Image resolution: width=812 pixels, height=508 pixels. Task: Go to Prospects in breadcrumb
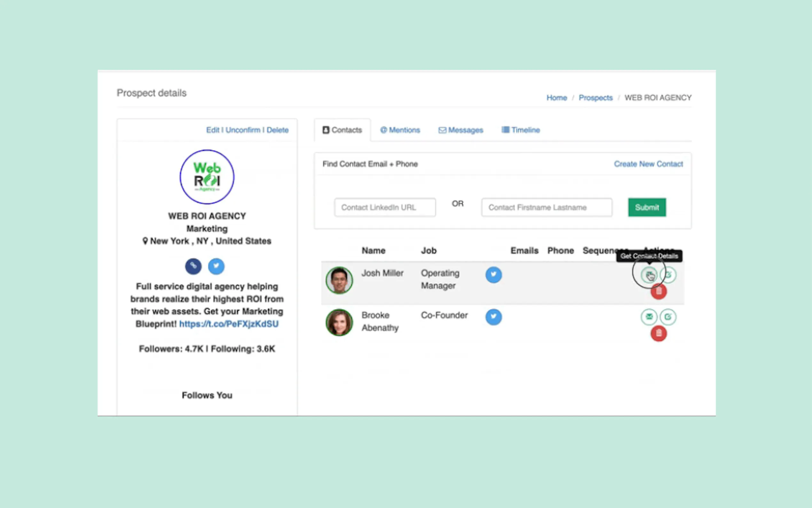tap(595, 98)
